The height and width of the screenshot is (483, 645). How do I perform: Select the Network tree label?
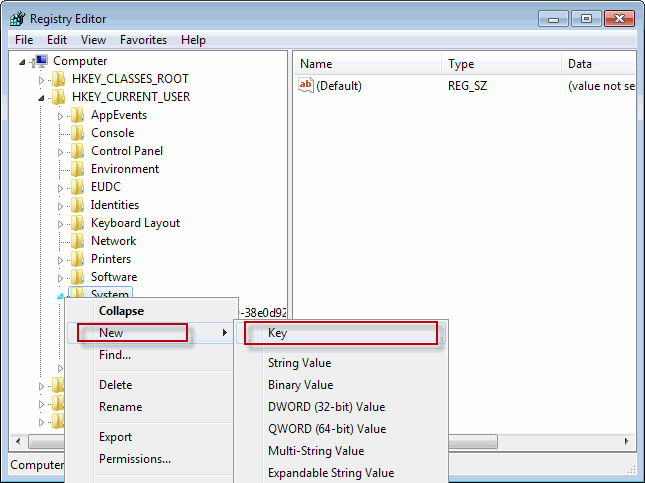(114, 241)
